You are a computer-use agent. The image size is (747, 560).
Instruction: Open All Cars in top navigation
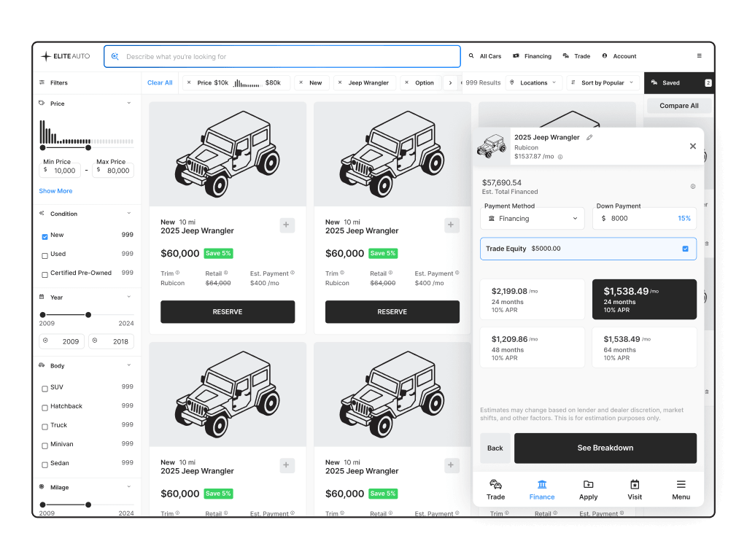484,56
